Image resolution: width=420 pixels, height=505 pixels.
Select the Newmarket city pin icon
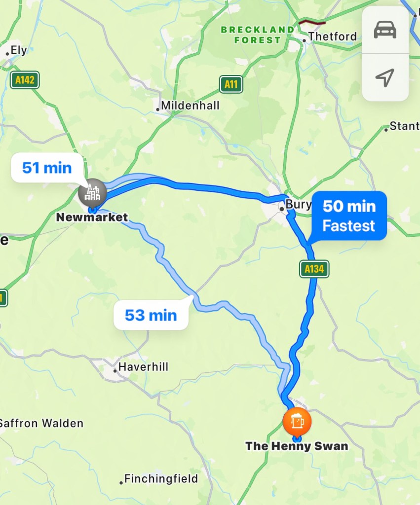(x=92, y=193)
